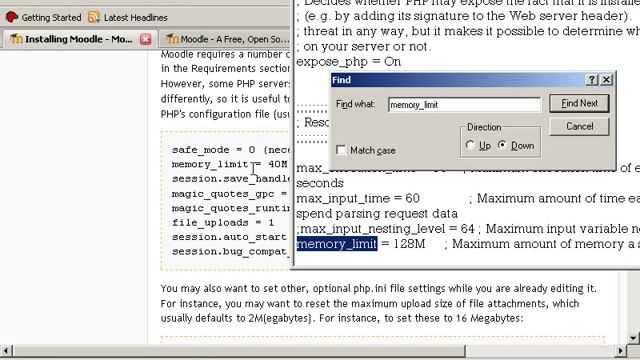Click the Find Next button
The width and height of the screenshot is (640, 360).
579,104
